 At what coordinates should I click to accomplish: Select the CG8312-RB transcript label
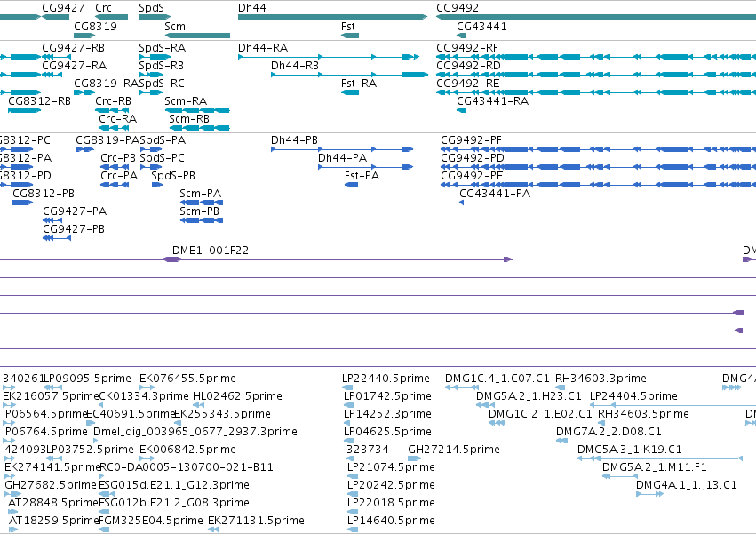click(x=40, y=101)
